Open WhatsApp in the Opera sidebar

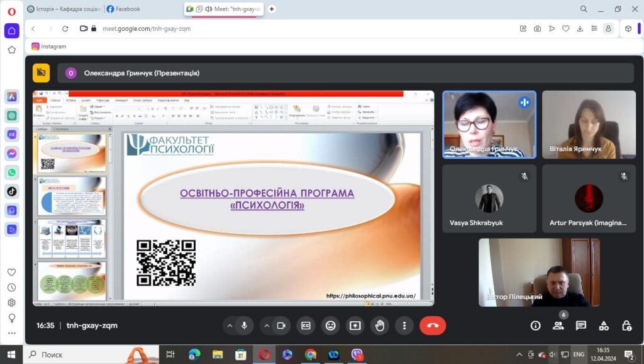click(12, 172)
